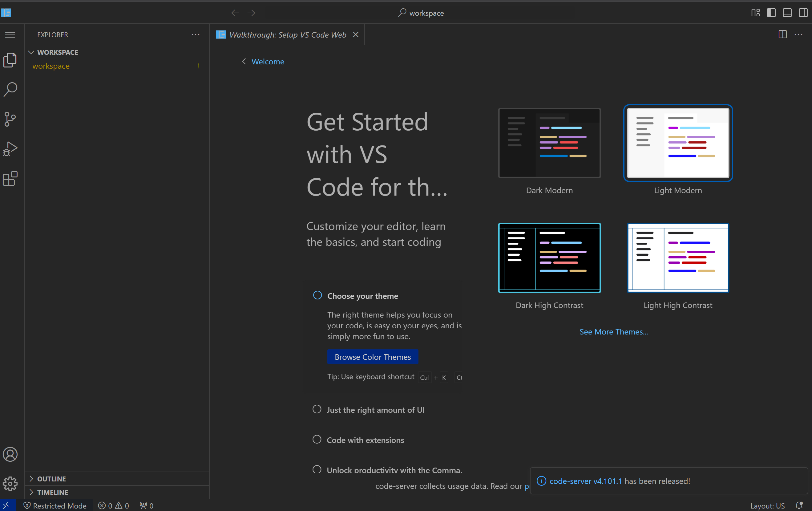Open the hamburger application menu
Screen dimensions: 812x511
[x=10, y=35]
